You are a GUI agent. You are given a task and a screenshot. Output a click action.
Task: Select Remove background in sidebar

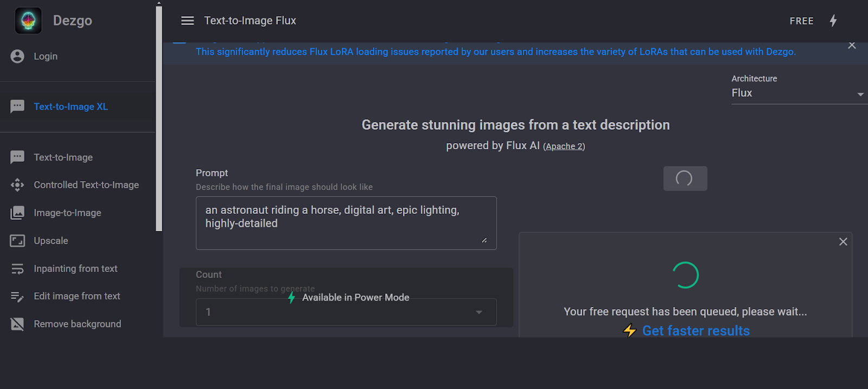click(x=78, y=324)
